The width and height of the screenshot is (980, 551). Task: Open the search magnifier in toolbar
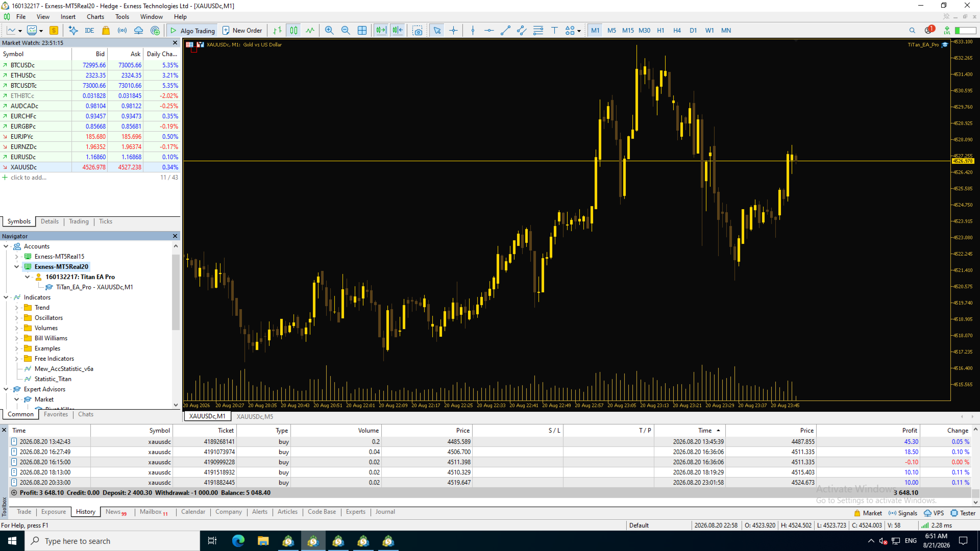pos(912,31)
